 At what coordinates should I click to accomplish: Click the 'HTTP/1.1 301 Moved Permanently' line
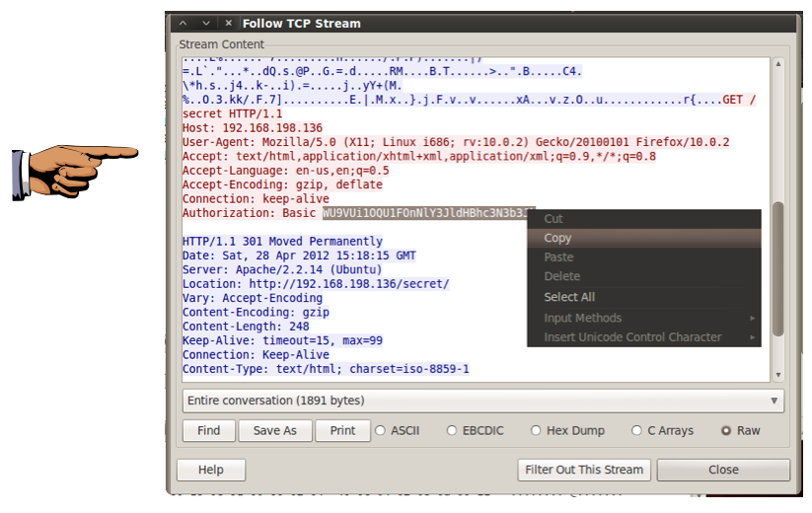pyautogui.click(x=282, y=242)
